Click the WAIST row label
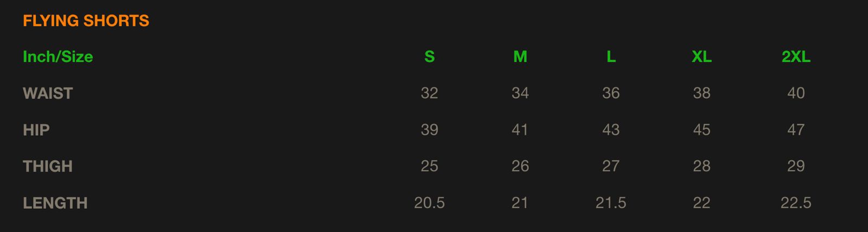Image resolution: width=868 pixels, height=232 pixels. [48, 93]
